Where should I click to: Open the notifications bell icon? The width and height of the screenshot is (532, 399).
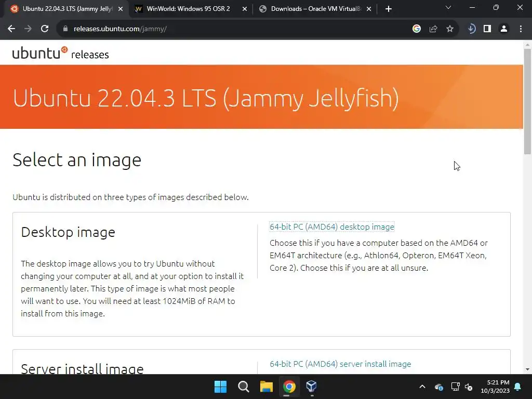tap(518, 387)
